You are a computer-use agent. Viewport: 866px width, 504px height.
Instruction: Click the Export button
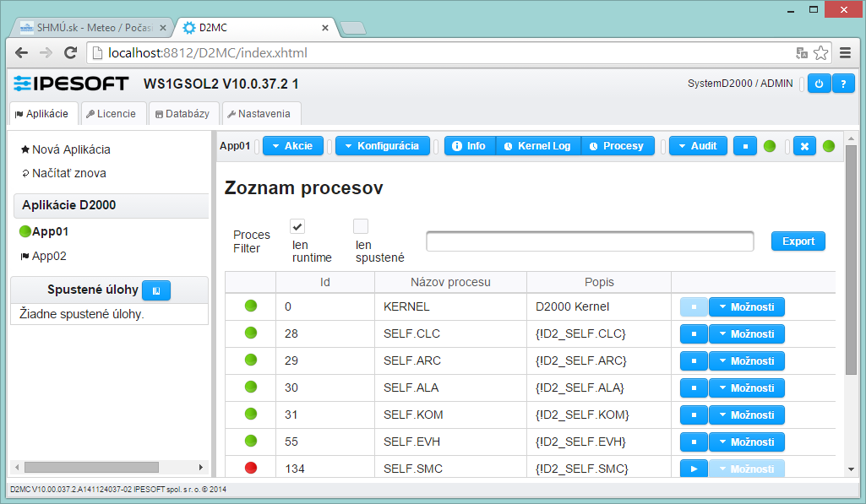798,241
